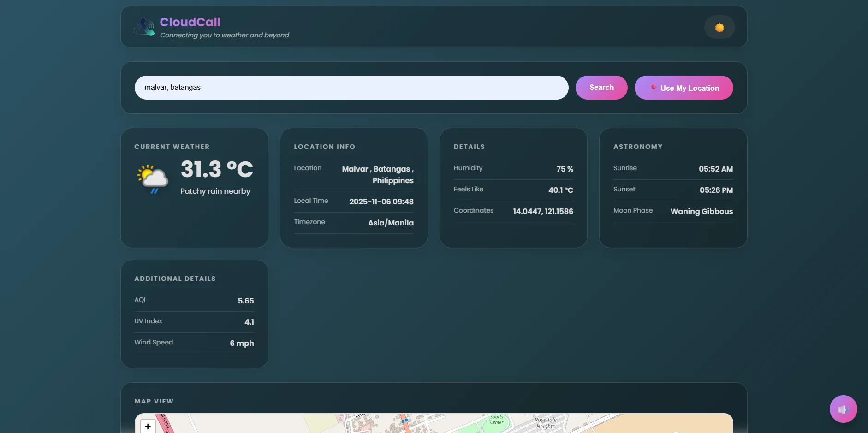Viewport: 868px width, 433px height.
Task: Click the Additional Details section title
Action: [175, 279]
